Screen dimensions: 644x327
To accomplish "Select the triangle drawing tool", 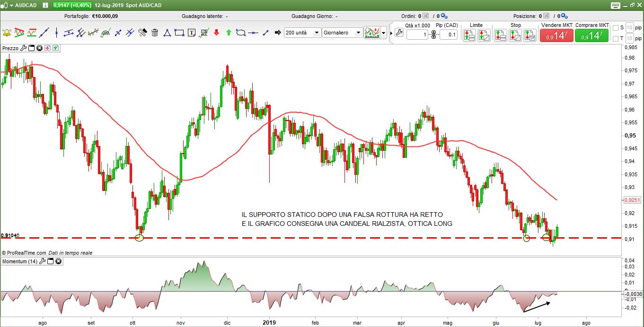I will [x=167, y=33].
